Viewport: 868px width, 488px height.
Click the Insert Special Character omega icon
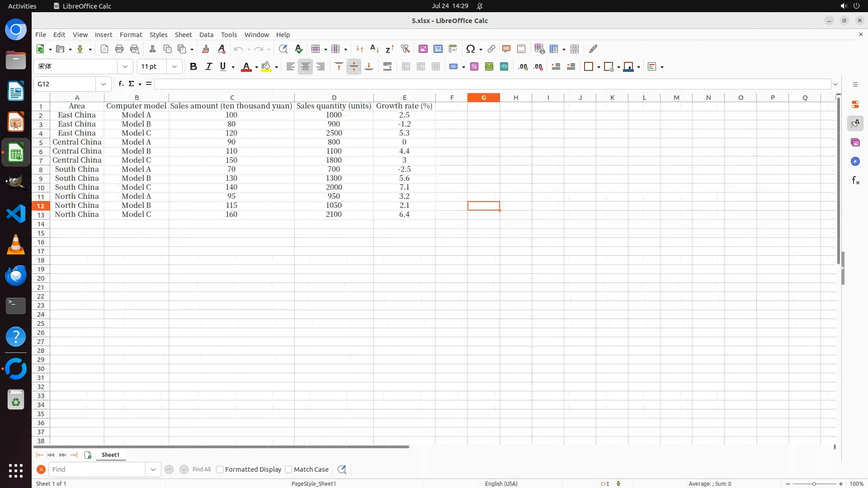(x=471, y=49)
